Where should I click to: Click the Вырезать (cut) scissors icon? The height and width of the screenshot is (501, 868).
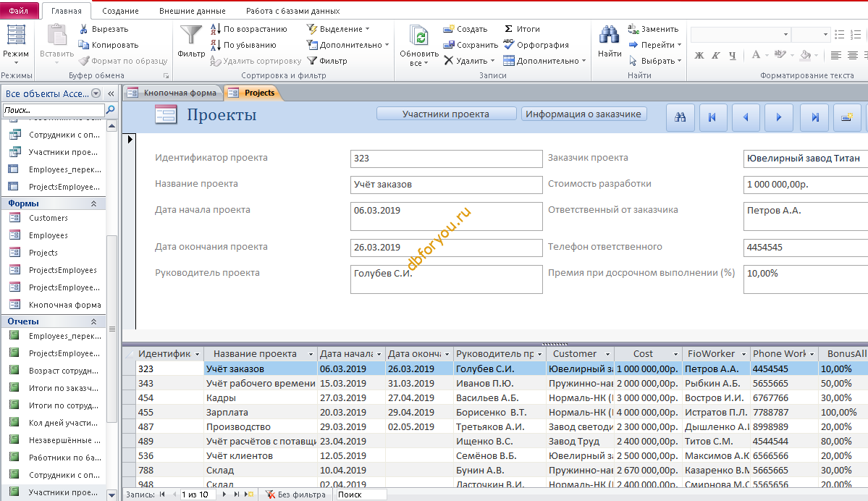(x=83, y=29)
